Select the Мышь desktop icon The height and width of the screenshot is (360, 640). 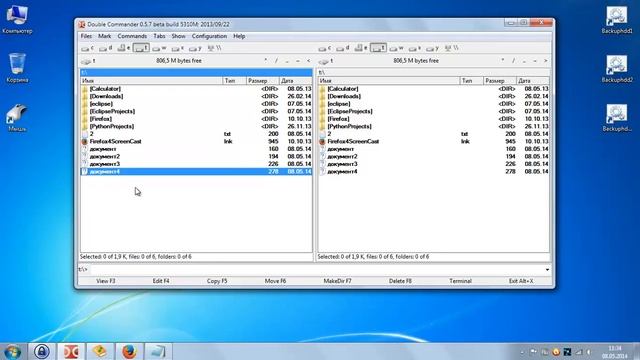pos(17,118)
